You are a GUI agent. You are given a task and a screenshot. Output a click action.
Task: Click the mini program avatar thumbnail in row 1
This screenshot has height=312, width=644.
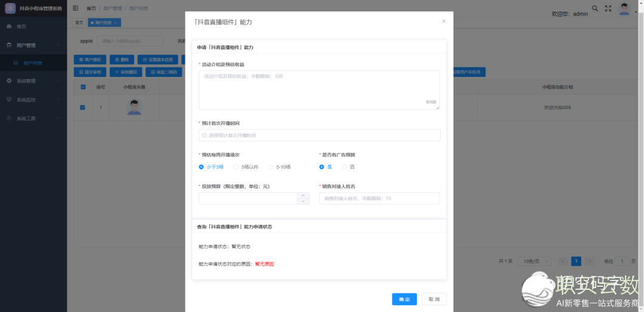(x=134, y=107)
